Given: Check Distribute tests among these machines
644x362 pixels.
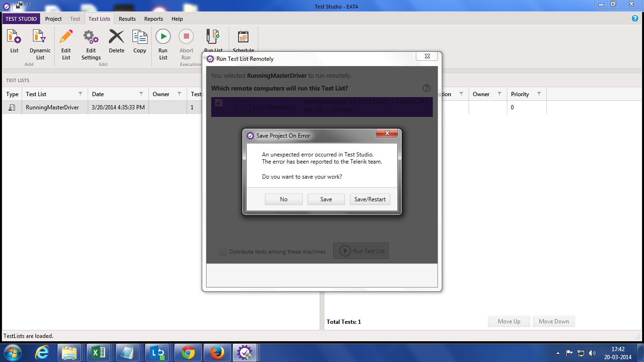Looking at the screenshot, I should click(223, 252).
